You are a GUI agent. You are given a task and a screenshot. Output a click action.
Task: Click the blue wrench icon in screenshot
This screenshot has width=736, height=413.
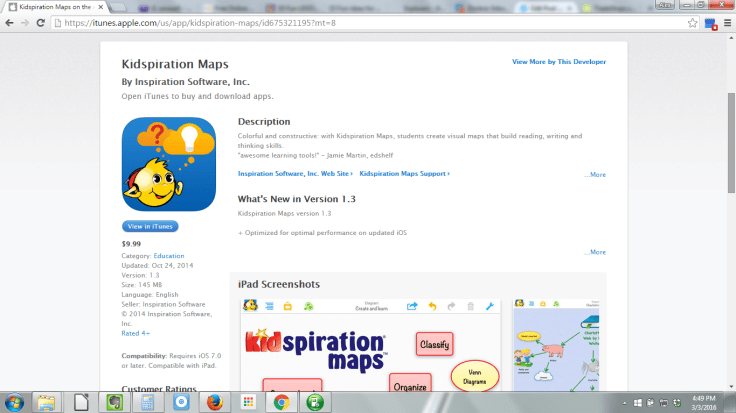pos(490,306)
